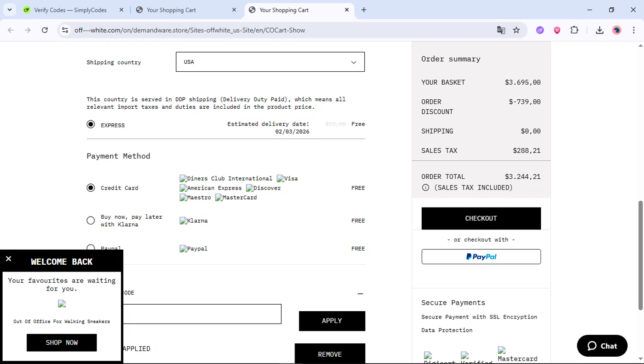Image resolution: width=644 pixels, height=364 pixels.
Task: Open the purple extension icon
Action: click(540, 30)
